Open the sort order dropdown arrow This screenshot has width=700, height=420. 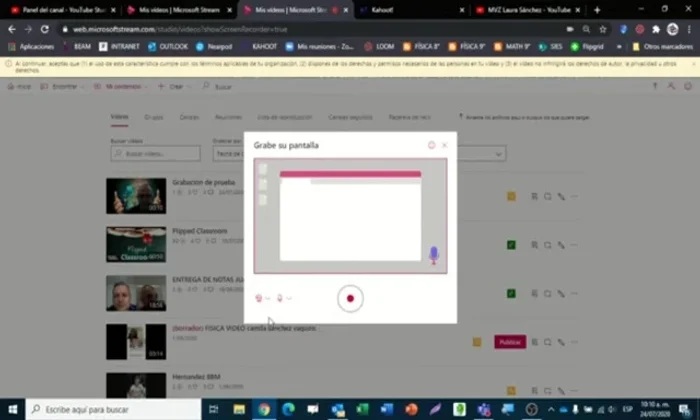click(x=498, y=154)
